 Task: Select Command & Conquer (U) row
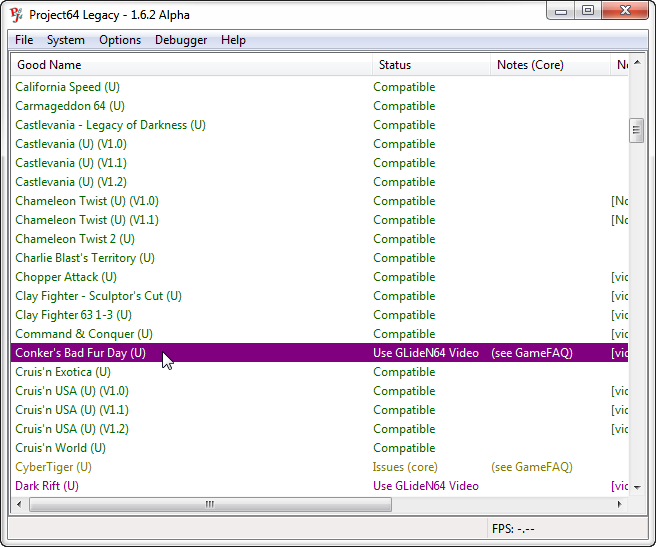pos(320,334)
